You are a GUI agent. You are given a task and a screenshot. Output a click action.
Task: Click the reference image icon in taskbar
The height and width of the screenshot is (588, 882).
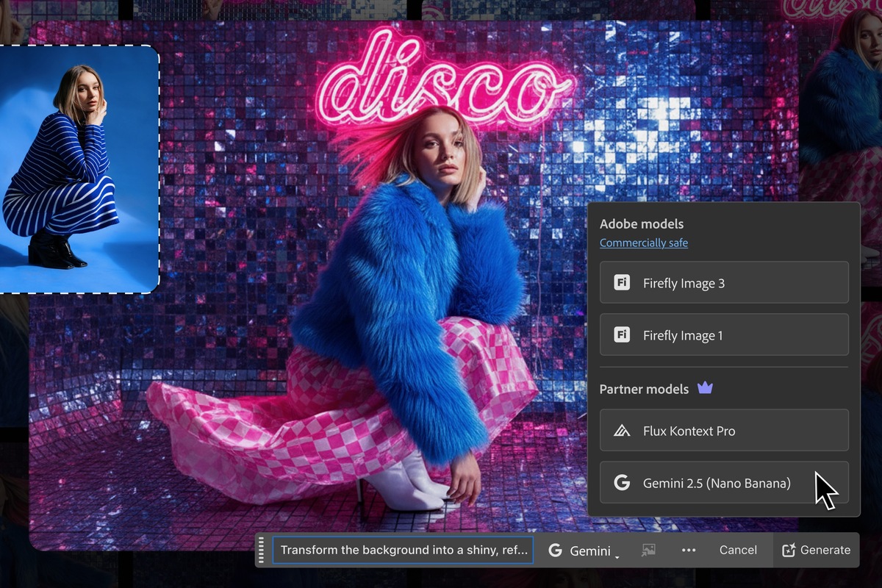click(x=648, y=550)
